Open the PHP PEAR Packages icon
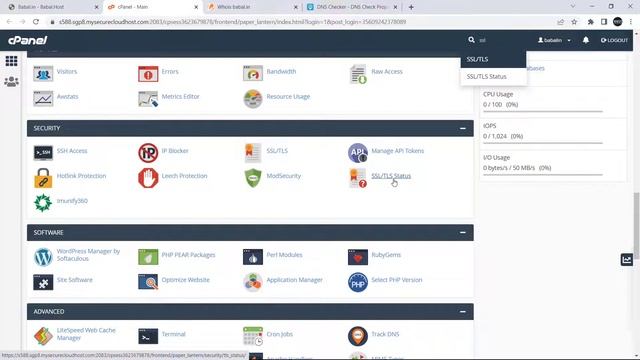The height and width of the screenshot is (360, 640). point(148,257)
